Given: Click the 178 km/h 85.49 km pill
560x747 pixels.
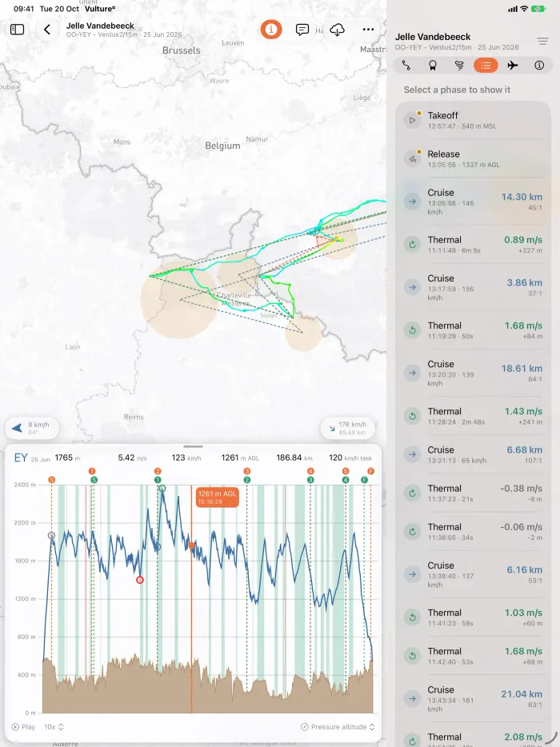Looking at the screenshot, I should 348,428.
